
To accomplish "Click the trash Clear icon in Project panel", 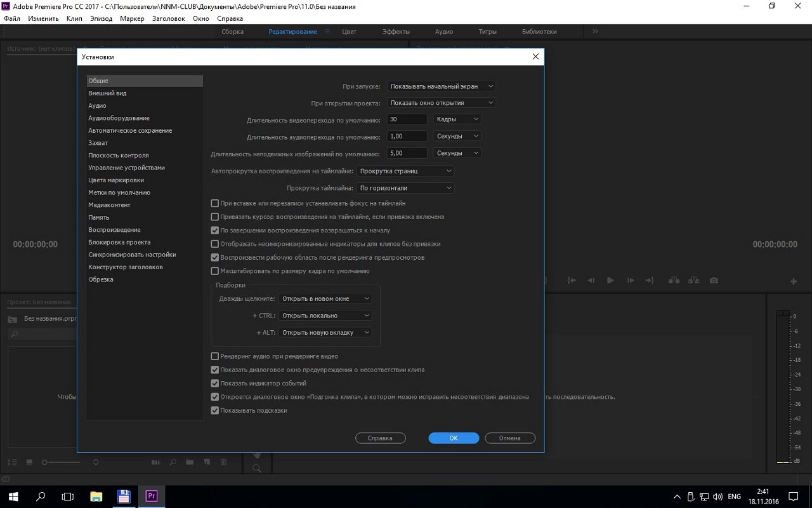I will [x=223, y=462].
